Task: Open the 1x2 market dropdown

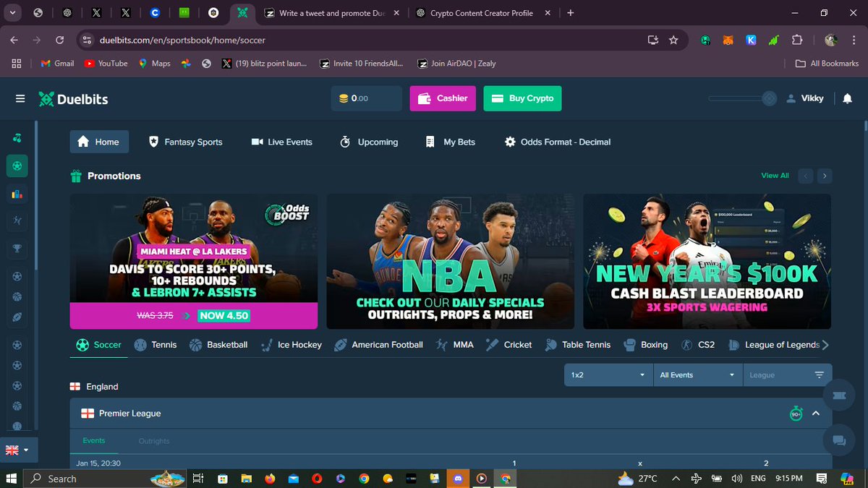Action: pos(608,375)
